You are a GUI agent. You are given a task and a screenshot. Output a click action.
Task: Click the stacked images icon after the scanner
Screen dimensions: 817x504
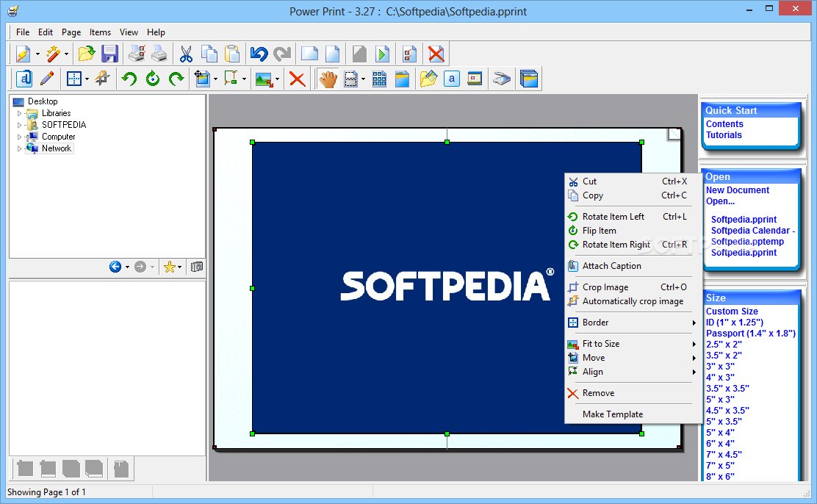pos(528,79)
